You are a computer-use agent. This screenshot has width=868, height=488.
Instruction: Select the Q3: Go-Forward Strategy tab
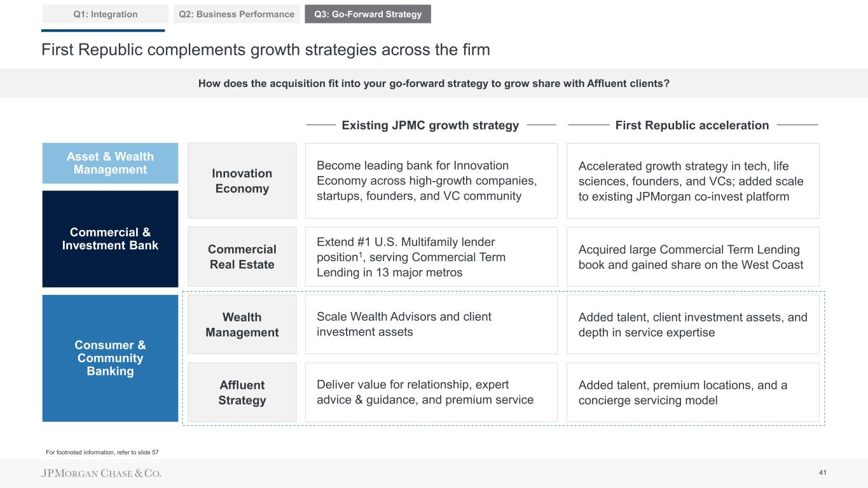click(x=368, y=14)
